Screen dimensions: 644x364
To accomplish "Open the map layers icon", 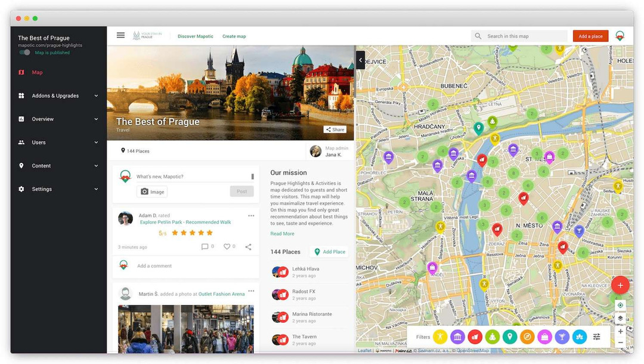I will (620, 318).
